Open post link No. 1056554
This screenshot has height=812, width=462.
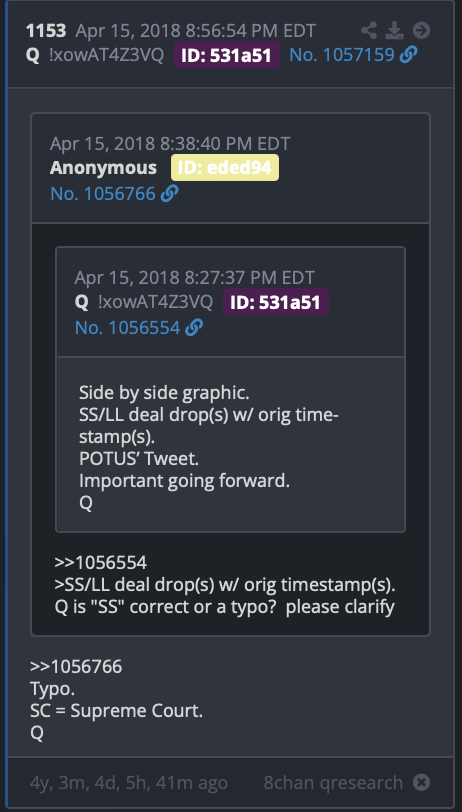click(127, 327)
